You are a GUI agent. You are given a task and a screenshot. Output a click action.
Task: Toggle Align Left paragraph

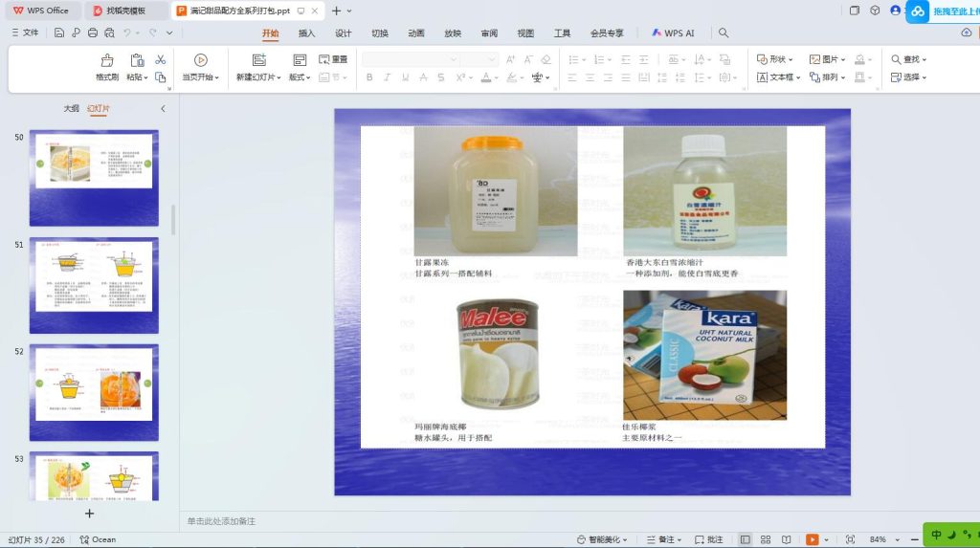point(572,77)
